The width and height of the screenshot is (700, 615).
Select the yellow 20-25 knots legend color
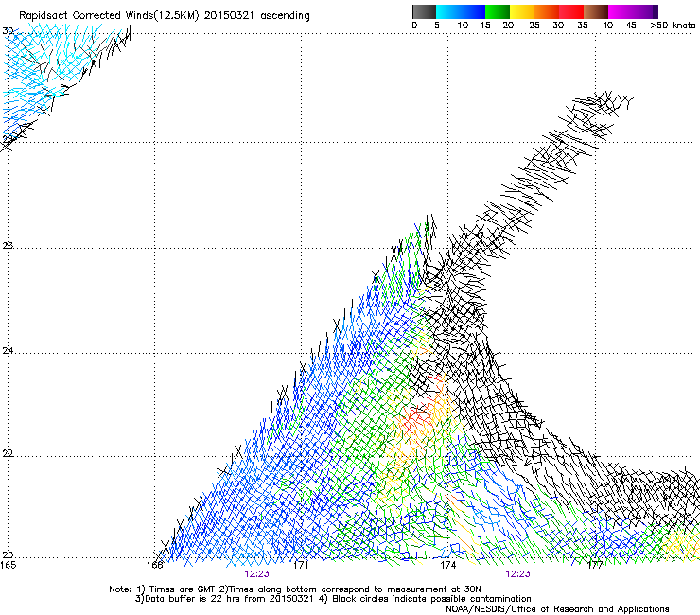pyautogui.click(x=522, y=11)
